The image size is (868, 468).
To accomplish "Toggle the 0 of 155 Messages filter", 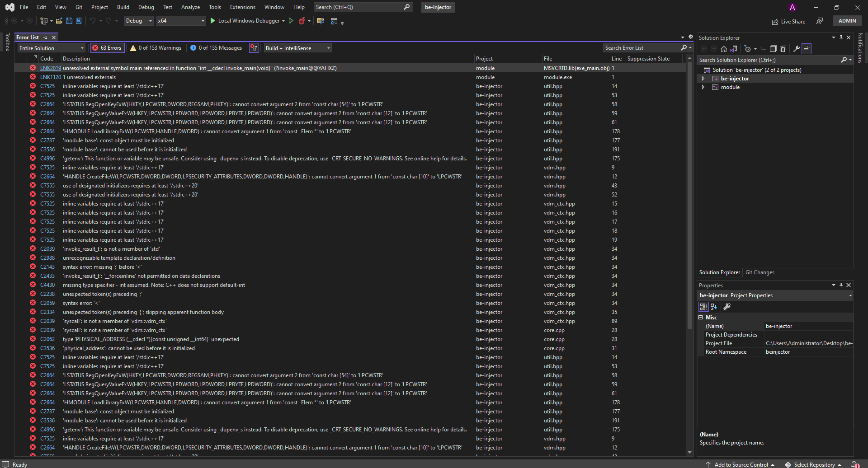I will [x=217, y=48].
